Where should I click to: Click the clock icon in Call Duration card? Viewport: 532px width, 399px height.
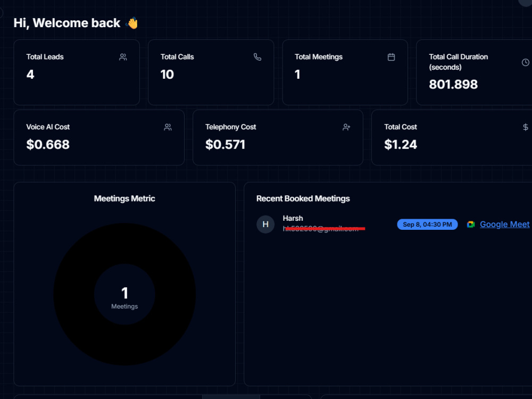[525, 62]
